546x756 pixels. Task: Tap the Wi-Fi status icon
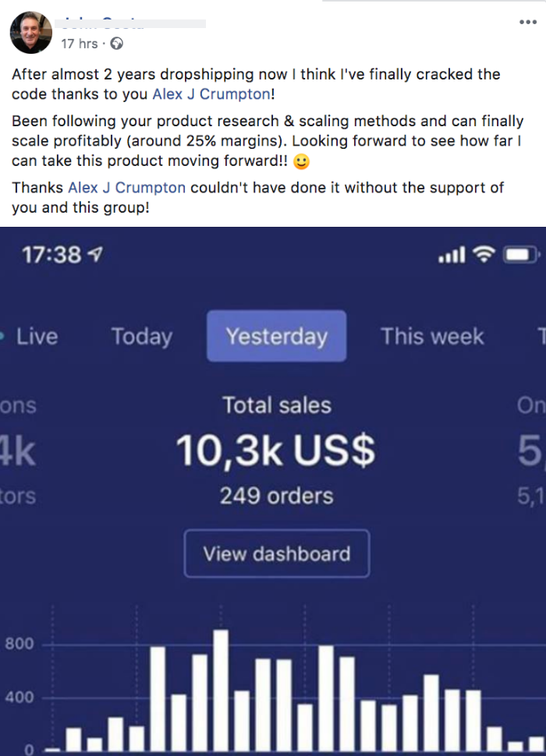484,253
